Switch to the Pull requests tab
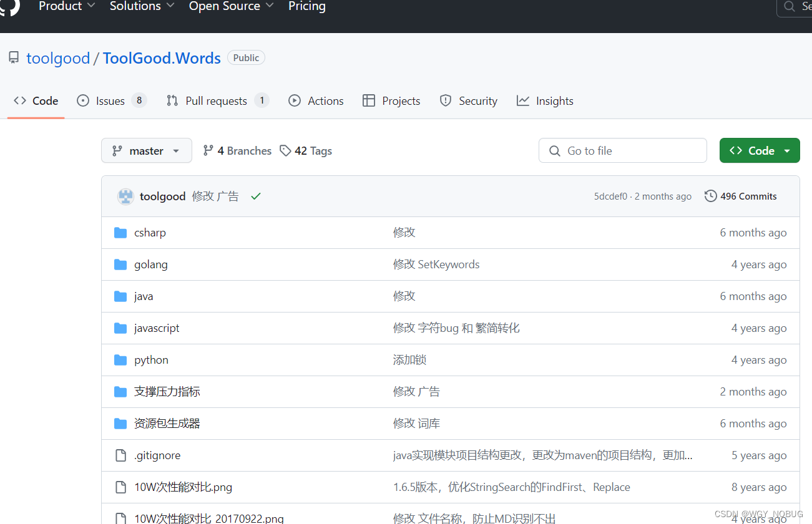 click(x=218, y=100)
